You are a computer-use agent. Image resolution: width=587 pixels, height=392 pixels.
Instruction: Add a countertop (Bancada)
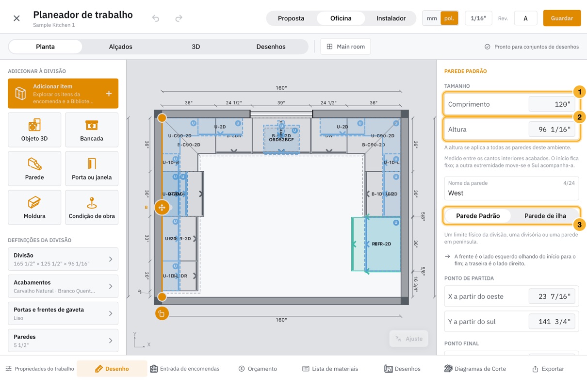92,130
